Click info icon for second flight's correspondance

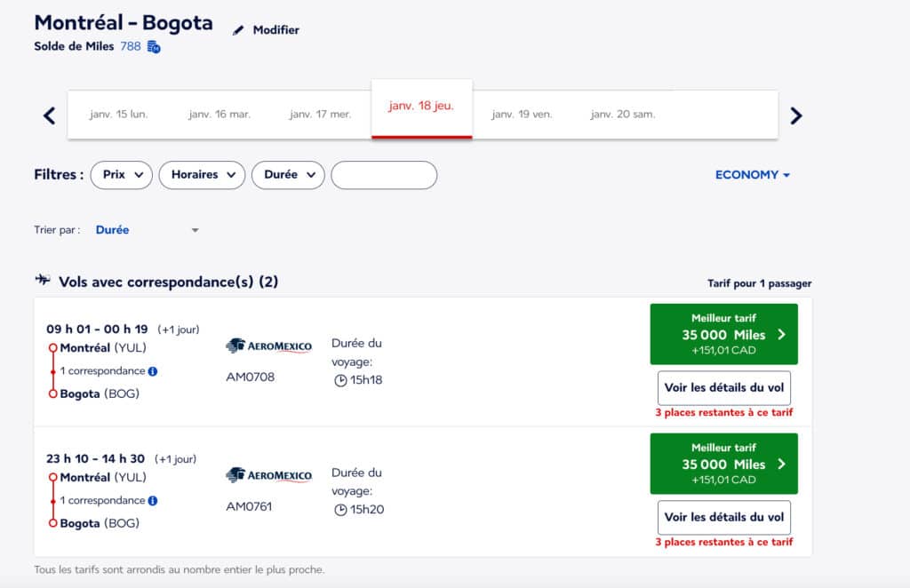pyautogui.click(x=153, y=501)
